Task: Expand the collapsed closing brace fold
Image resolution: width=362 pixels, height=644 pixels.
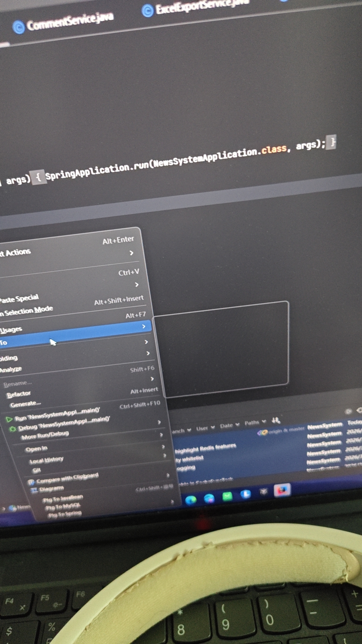Action: pyautogui.click(x=331, y=142)
